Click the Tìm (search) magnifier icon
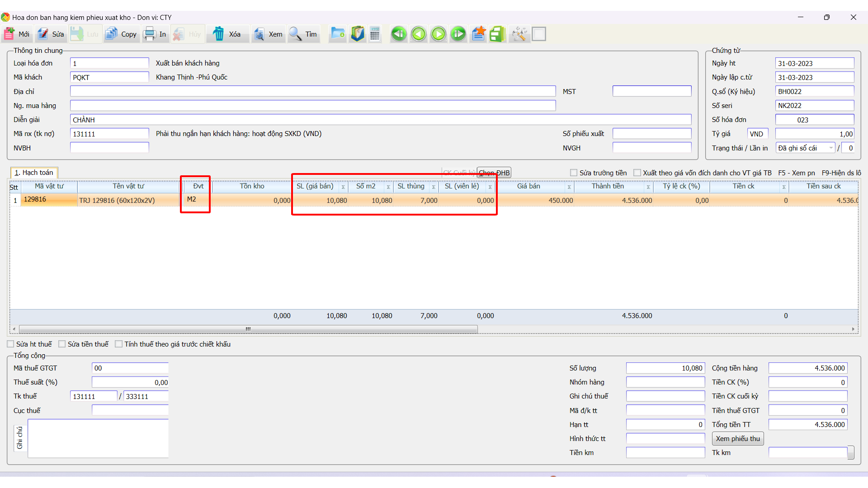Screen dimensions: 868x488 pos(295,34)
